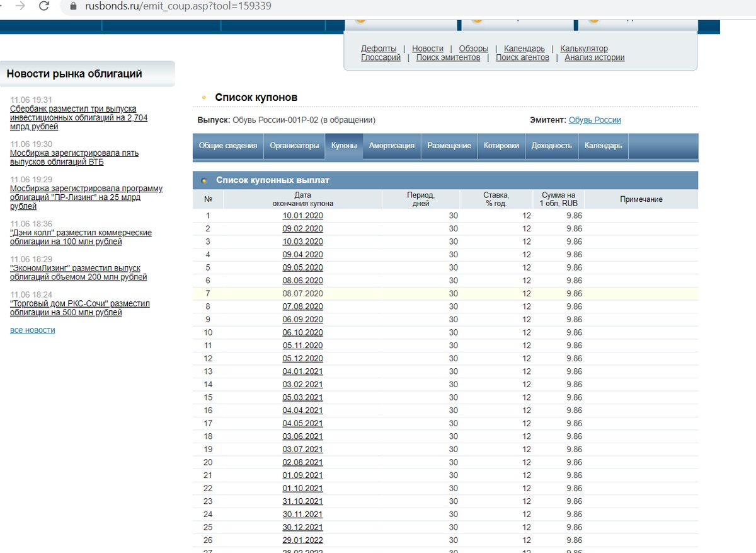
Task: Click the все новости link
Action: click(x=33, y=330)
